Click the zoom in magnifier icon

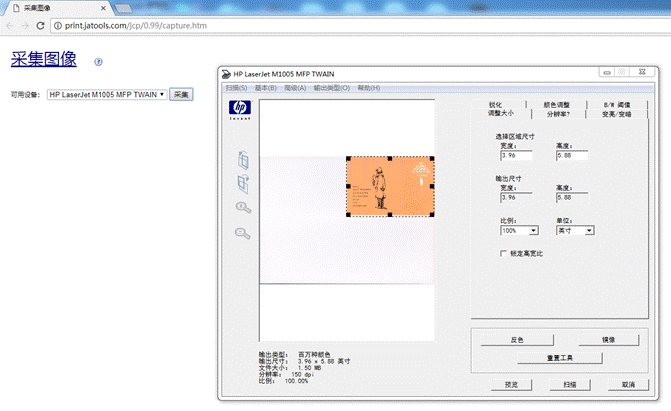[x=242, y=208]
